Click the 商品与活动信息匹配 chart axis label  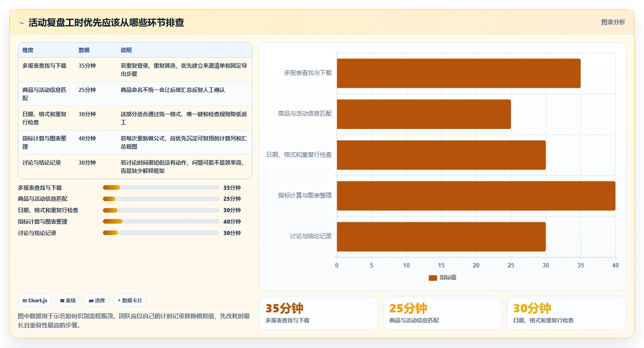click(305, 114)
